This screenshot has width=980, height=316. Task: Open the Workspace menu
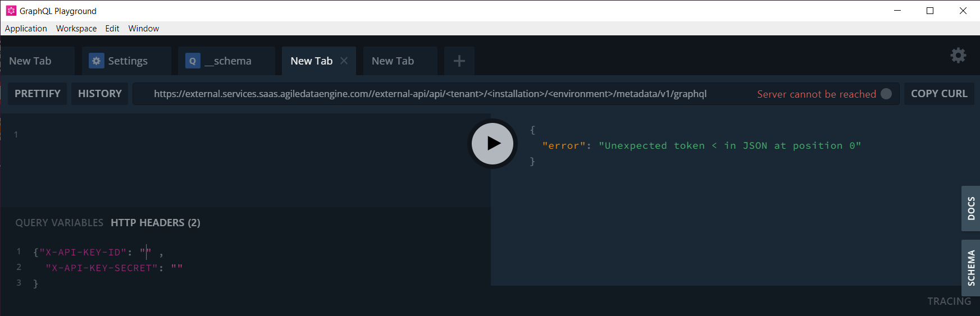coord(76,29)
